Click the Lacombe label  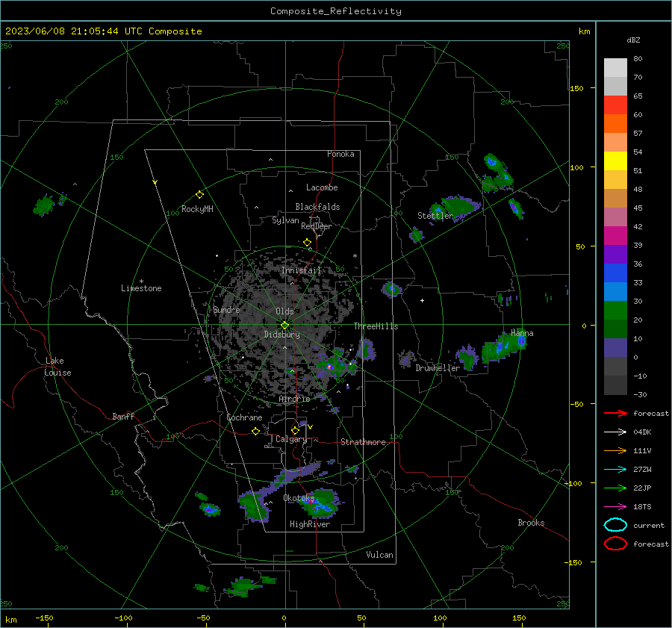click(x=322, y=187)
